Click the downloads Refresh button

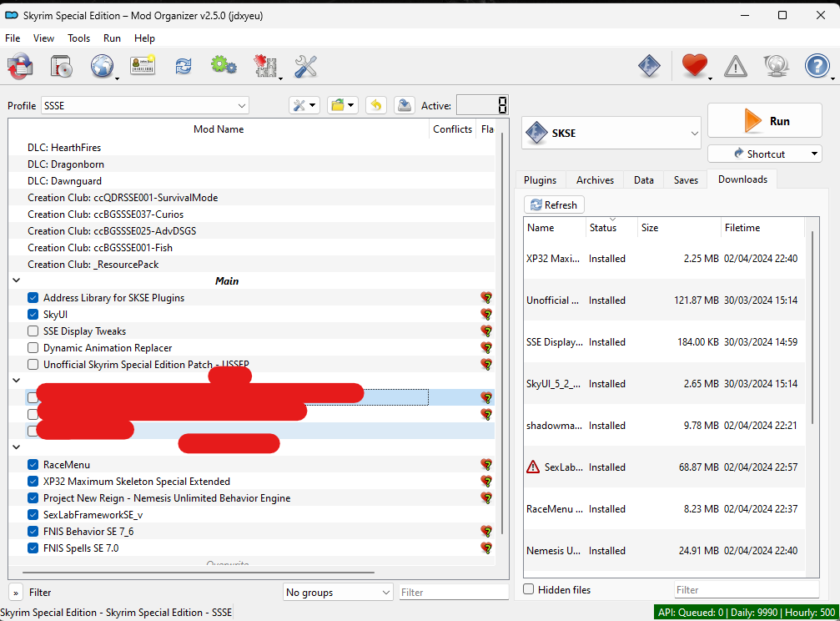(x=554, y=204)
